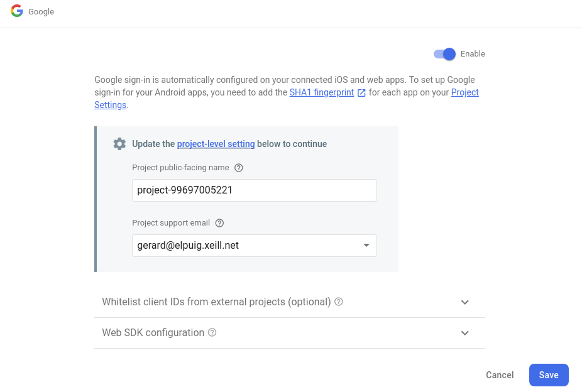582x392 pixels.
Task: Click external link icon after SHA1 fingerprint
Action: (361, 93)
